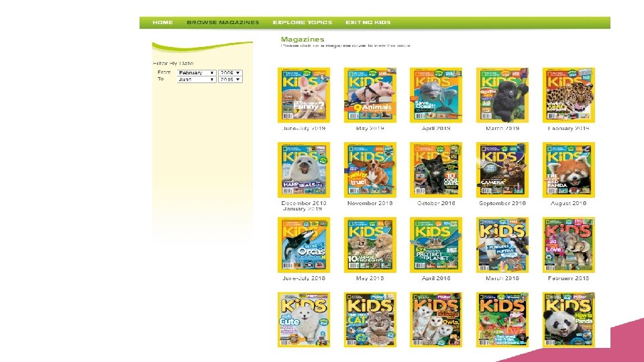Click the 'December 2018 January 2019' caption
644x362 pixels.
303,206
